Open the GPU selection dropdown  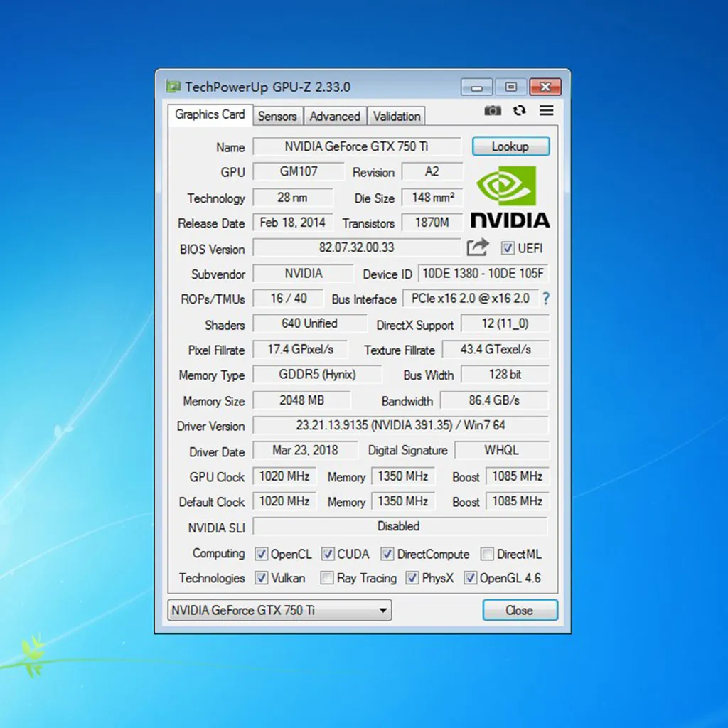tap(280, 610)
